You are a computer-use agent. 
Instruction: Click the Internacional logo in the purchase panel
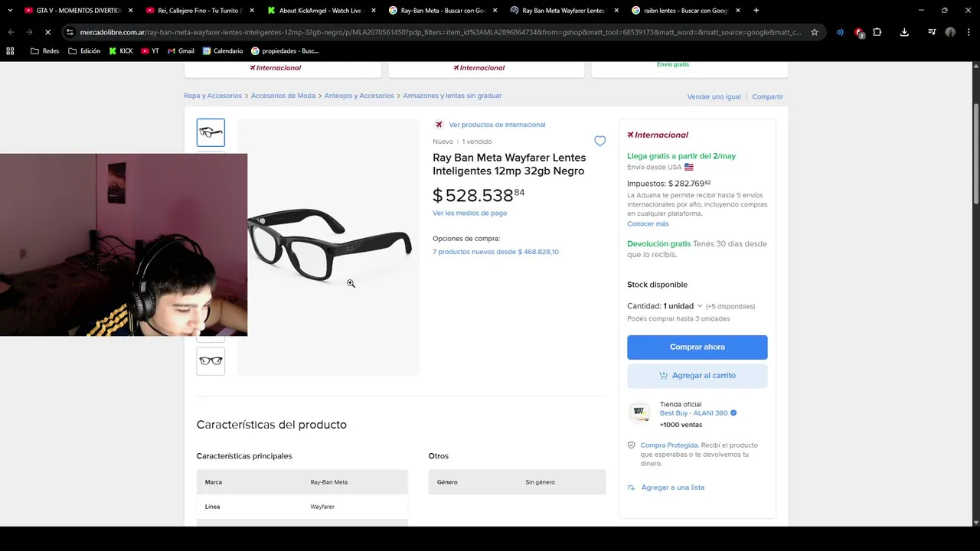[x=658, y=135]
